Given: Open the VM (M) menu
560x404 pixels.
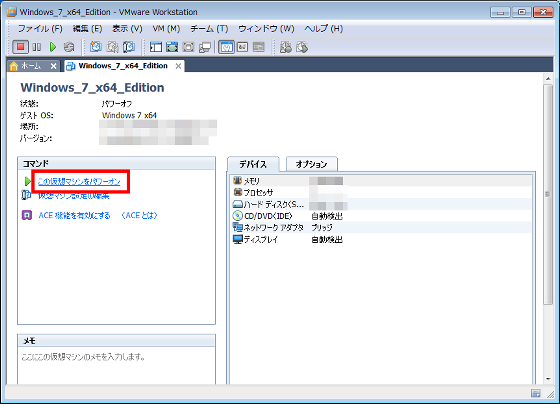Looking at the screenshot, I should point(166,29).
